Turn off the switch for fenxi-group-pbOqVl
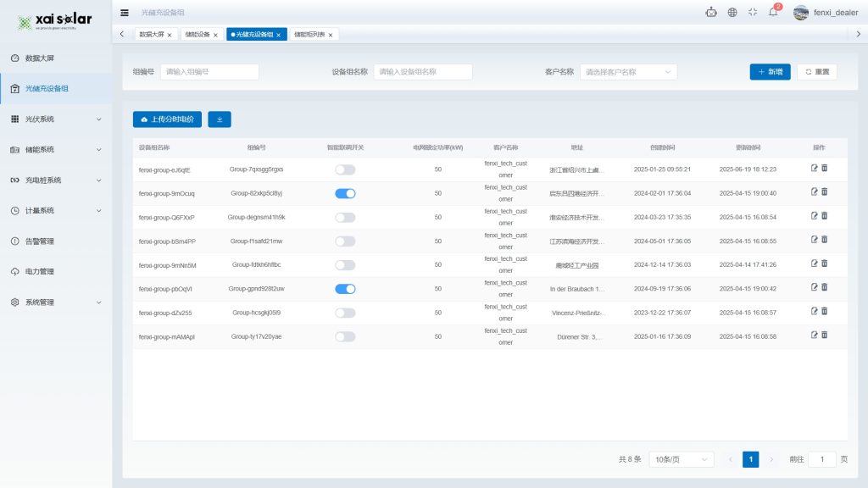Screen dimensions: 868x488 click(x=345, y=289)
